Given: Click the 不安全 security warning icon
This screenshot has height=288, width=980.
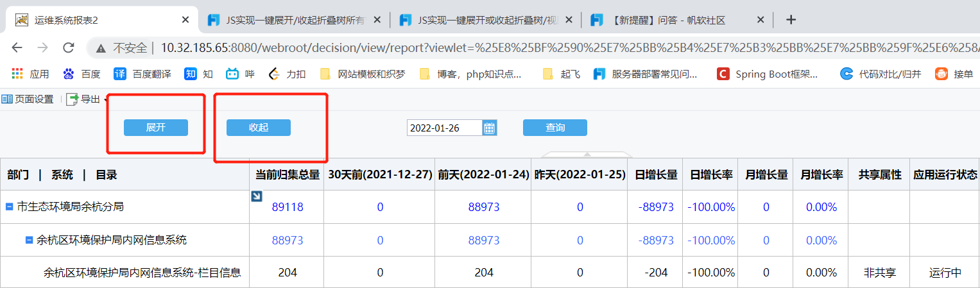Looking at the screenshot, I should click(101, 47).
